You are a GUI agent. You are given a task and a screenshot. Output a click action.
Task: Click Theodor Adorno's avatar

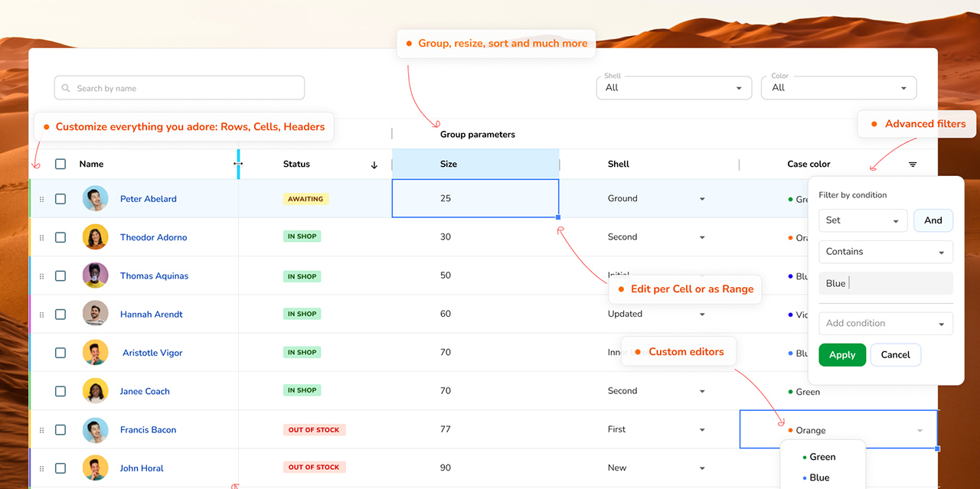pos(95,237)
